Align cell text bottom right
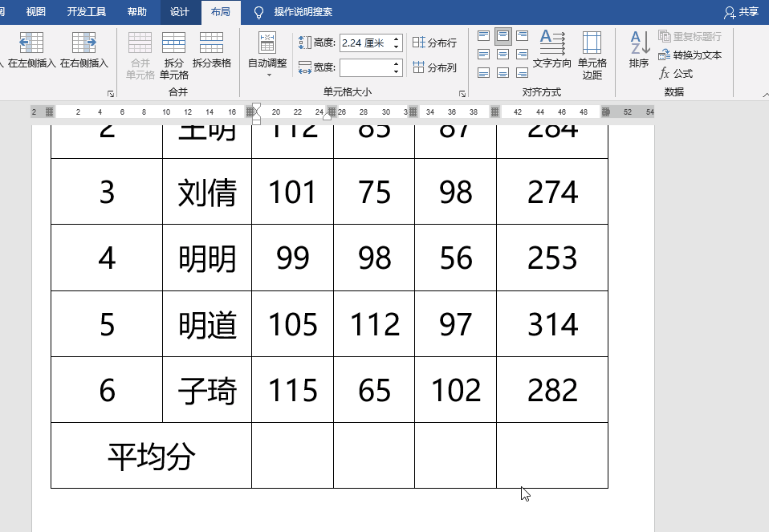Screen dimensions: 769x532 point(523,73)
